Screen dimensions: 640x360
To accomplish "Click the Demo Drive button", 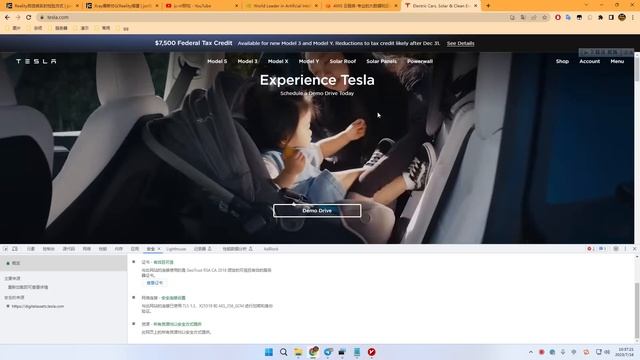I will tap(317, 211).
